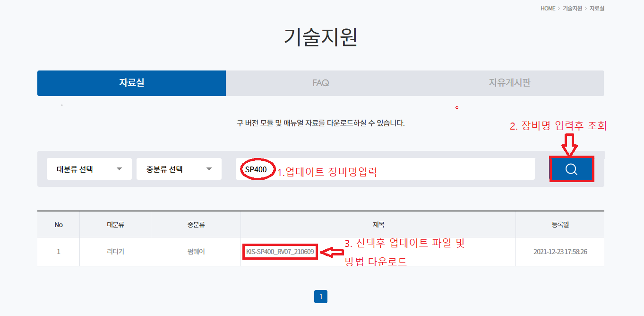644x316 pixels.
Task: Click the 제목 column header
Action: pos(378,225)
